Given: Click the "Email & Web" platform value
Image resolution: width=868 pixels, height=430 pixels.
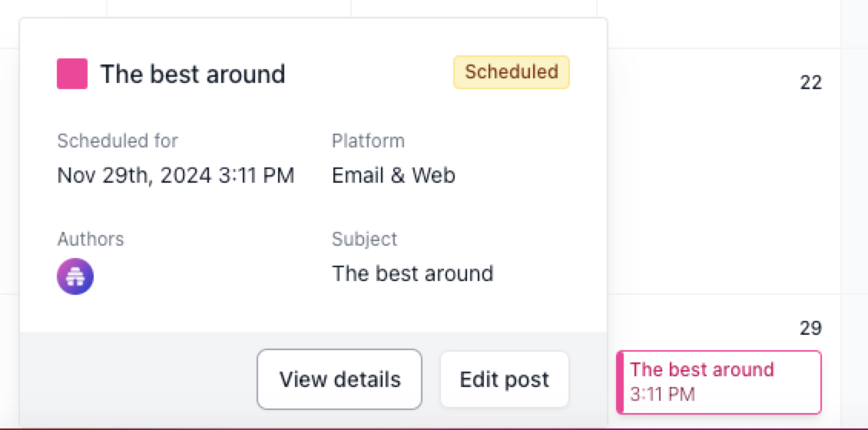Looking at the screenshot, I should point(393,175).
